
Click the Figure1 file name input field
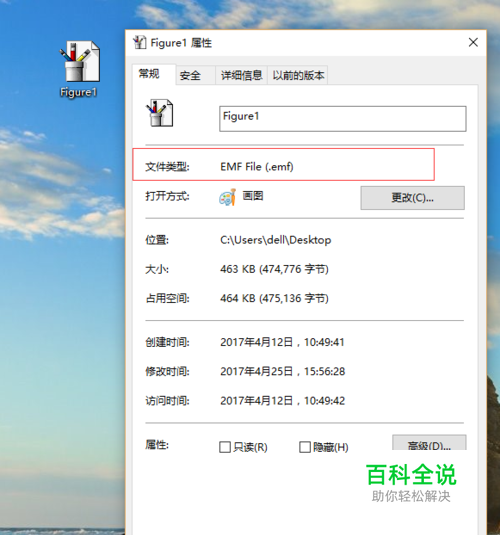tap(343, 119)
